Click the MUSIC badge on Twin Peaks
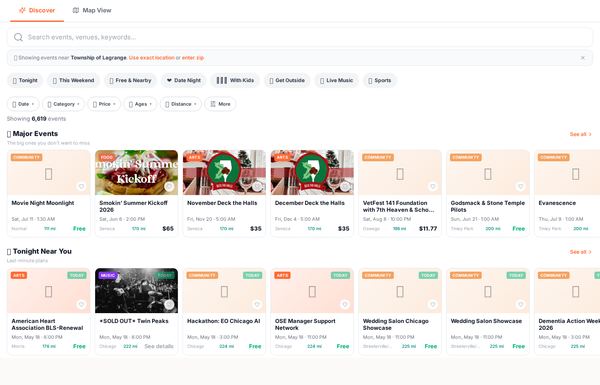This screenshot has width=600, height=385. coord(108,275)
